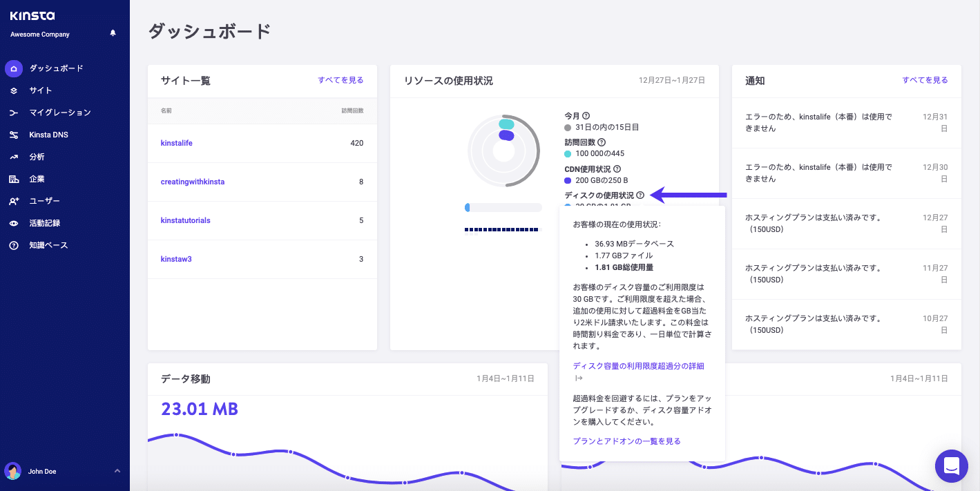Image resolution: width=980 pixels, height=491 pixels.
Task: Open the chat support bubble
Action: point(952,466)
